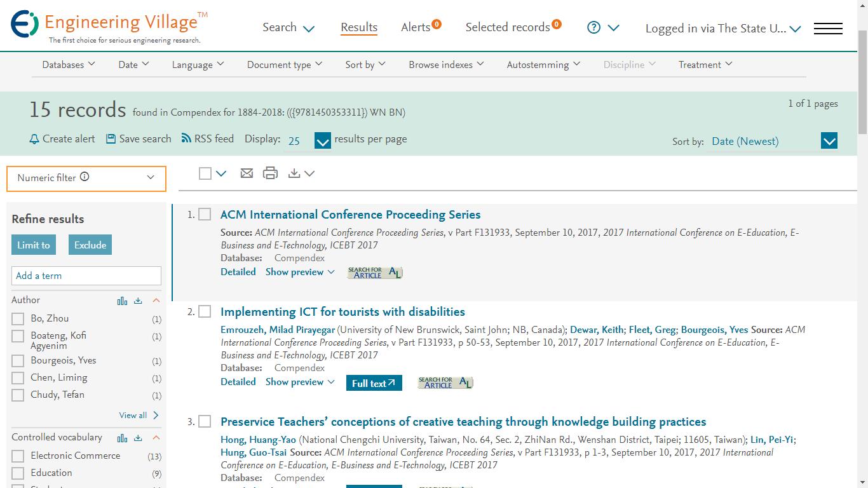
Task: Open the Treatment menu
Action: pos(705,64)
